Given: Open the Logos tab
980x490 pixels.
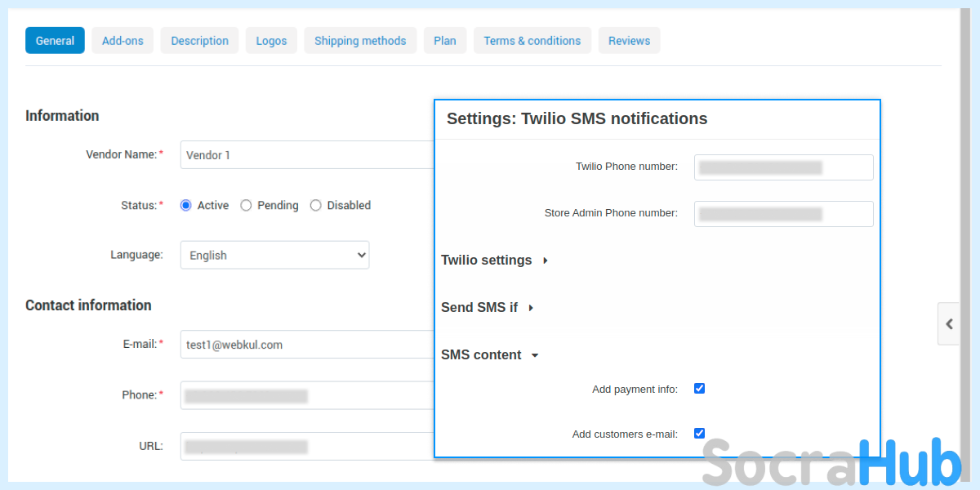Looking at the screenshot, I should pos(271,41).
